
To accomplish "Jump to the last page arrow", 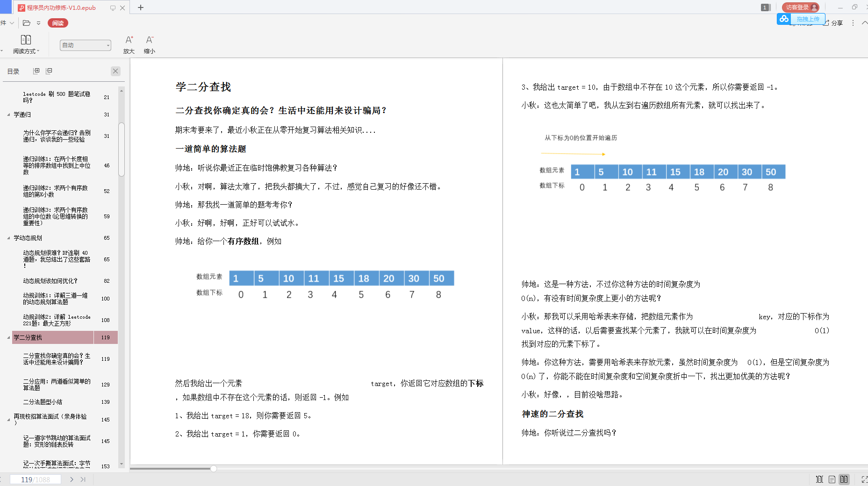I will 83,479.
